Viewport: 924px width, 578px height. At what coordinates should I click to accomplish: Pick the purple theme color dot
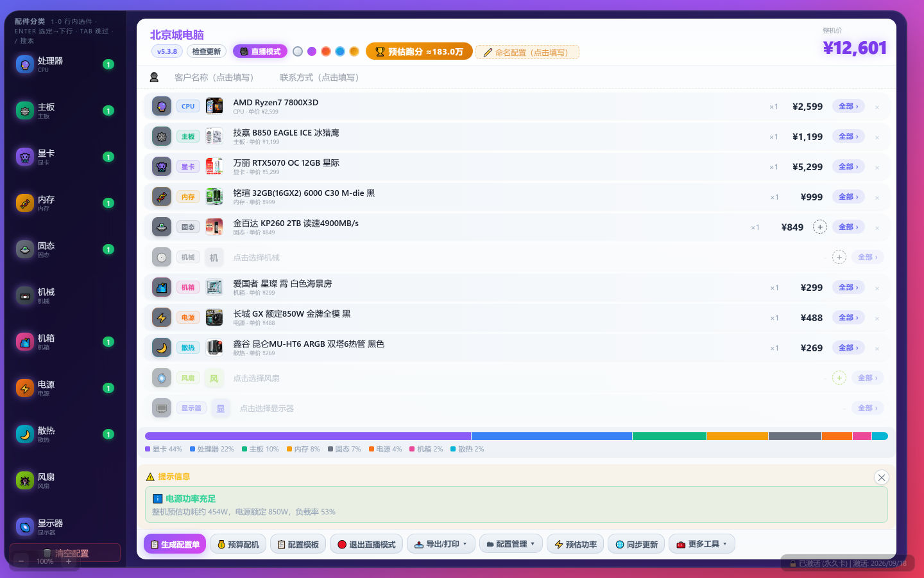[312, 51]
